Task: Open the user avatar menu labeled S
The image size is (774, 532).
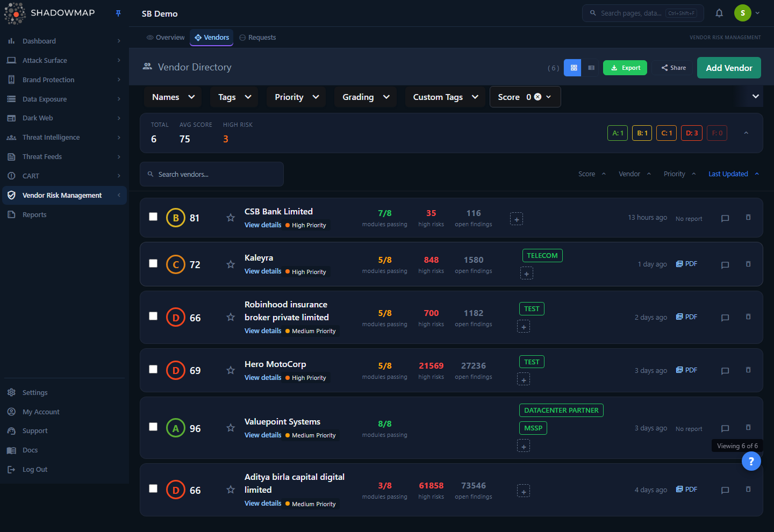Action: (x=743, y=13)
